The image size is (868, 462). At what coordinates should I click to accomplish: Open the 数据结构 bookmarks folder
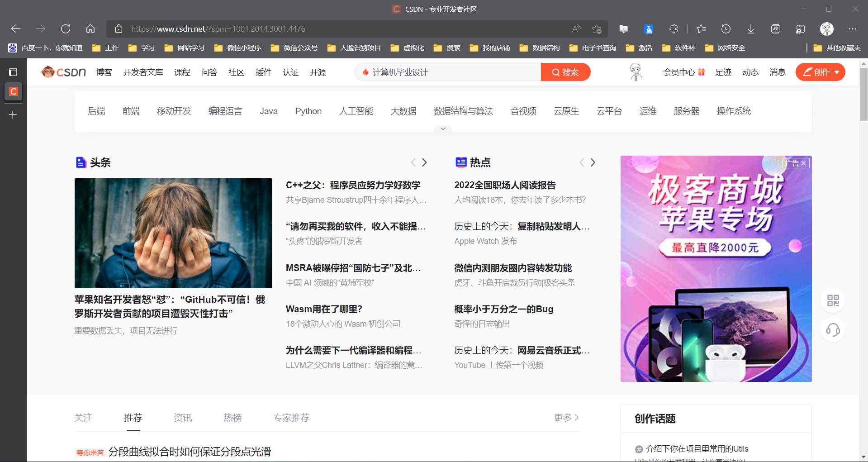pos(540,48)
